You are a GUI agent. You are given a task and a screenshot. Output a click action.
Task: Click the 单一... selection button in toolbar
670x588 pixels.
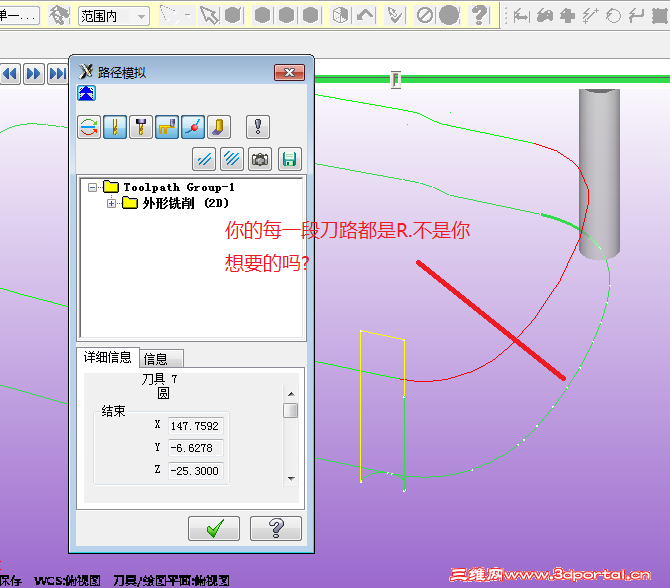pos(20,16)
